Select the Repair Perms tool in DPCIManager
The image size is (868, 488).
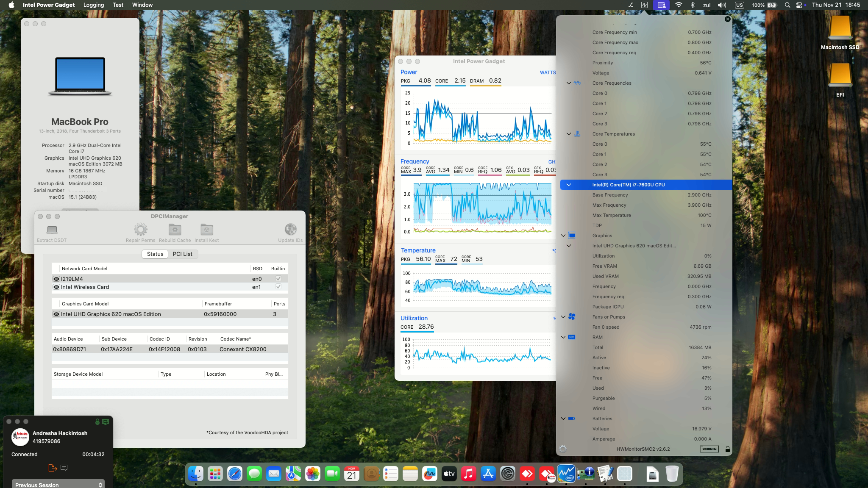coord(140,230)
